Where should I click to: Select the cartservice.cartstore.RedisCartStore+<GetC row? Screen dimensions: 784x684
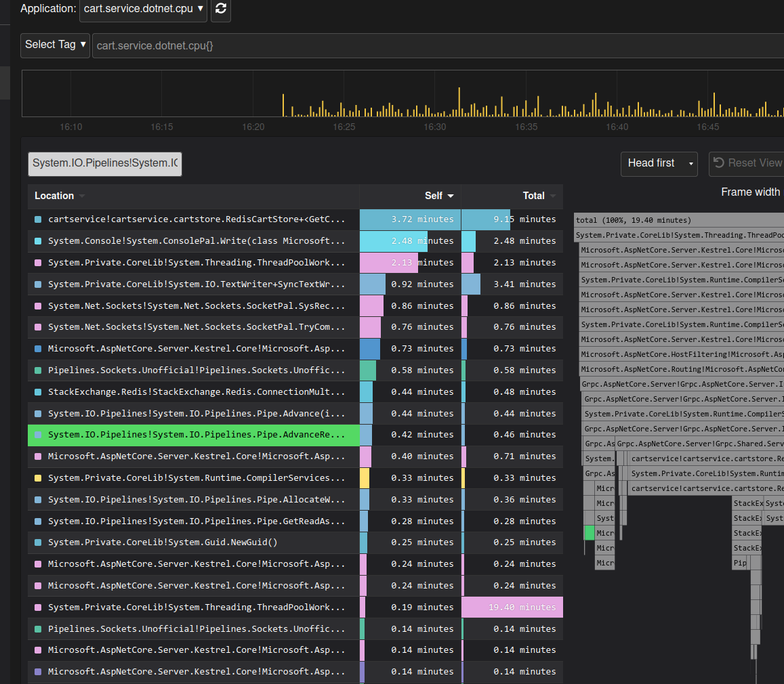point(295,219)
